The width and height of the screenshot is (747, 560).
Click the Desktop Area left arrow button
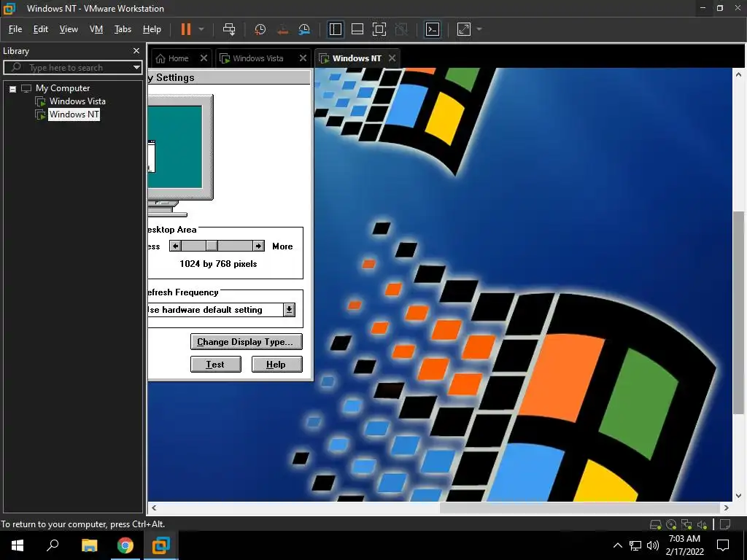point(175,246)
